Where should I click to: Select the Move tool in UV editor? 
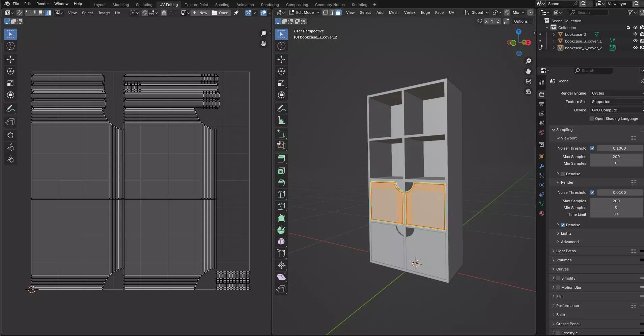click(x=10, y=59)
